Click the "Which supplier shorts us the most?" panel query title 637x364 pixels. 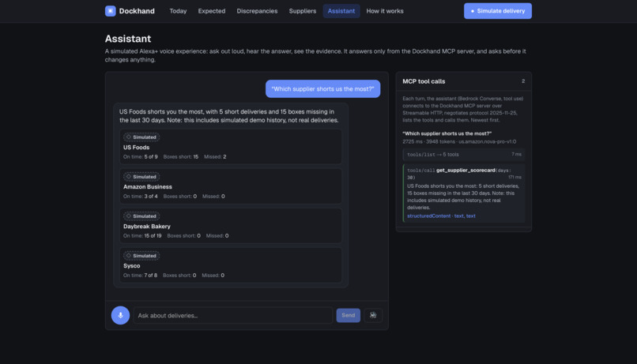pyautogui.click(x=447, y=133)
